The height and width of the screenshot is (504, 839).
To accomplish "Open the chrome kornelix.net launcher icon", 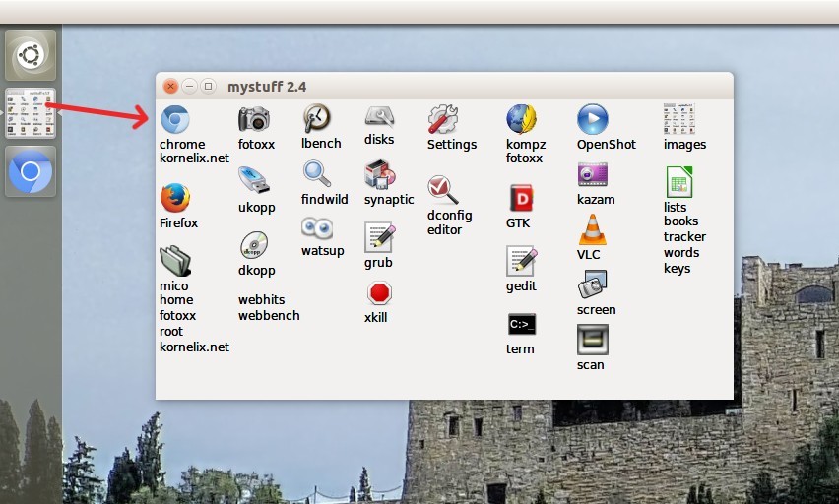I will point(175,119).
